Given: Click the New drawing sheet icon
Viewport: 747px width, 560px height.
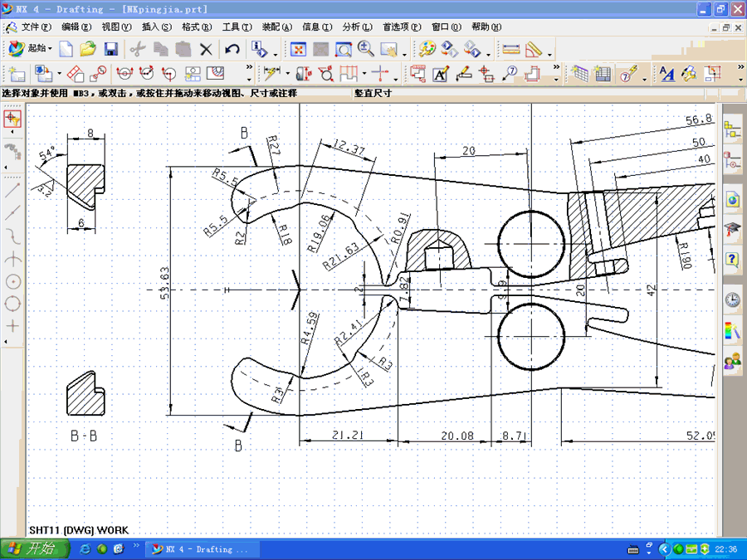Looking at the screenshot, I should [x=17, y=75].
